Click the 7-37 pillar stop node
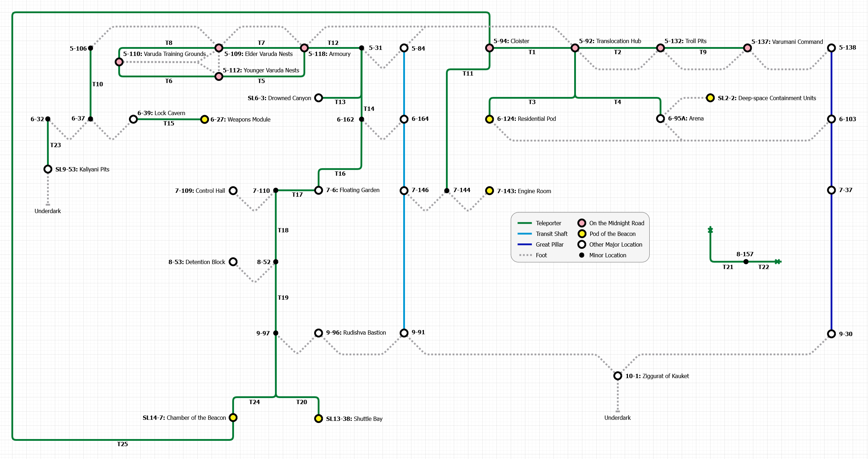 pos(831,190)
